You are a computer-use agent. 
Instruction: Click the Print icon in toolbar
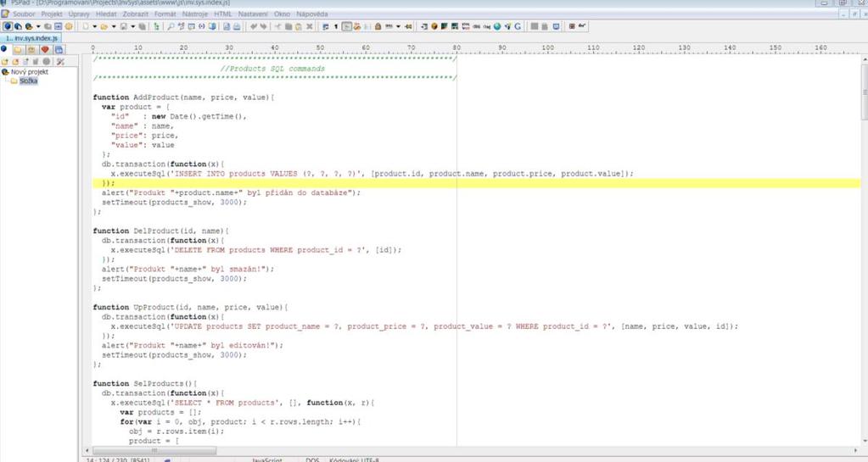pyautogui.click(x=237, y=26)
